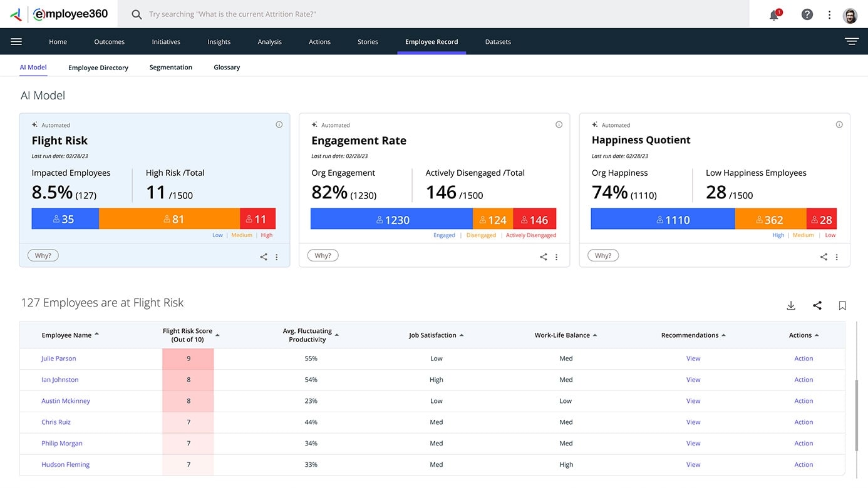The height and width of the screenshot is (488, 868).
Task: Open the filter lines icon in navbar
Action: pyautogui.click(x=851, y=42)
